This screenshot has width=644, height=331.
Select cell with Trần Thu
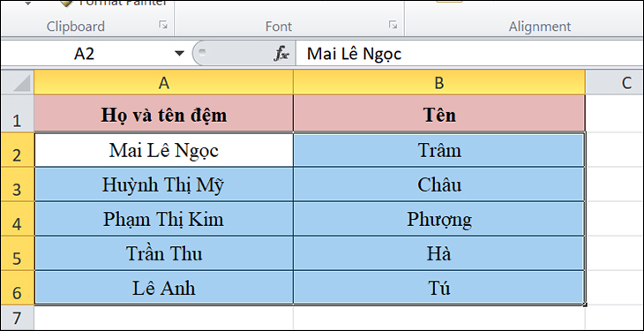pyautogui.click(x=164, y=253)
